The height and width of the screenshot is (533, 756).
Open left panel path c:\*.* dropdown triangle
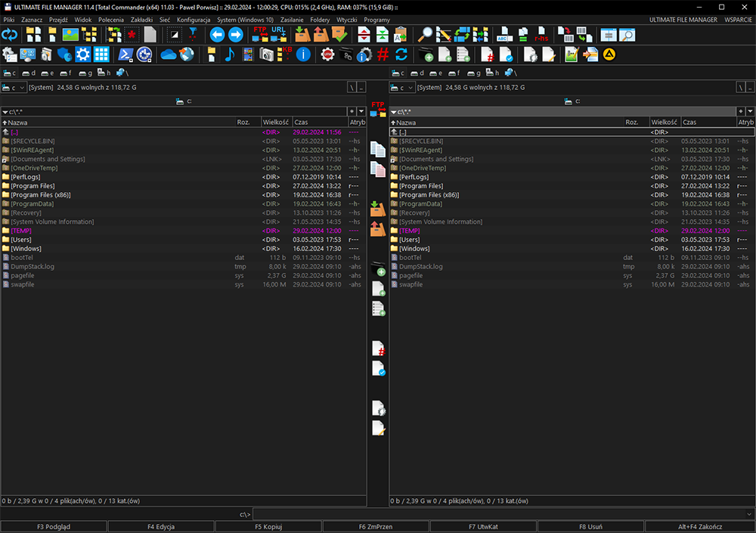5,112
